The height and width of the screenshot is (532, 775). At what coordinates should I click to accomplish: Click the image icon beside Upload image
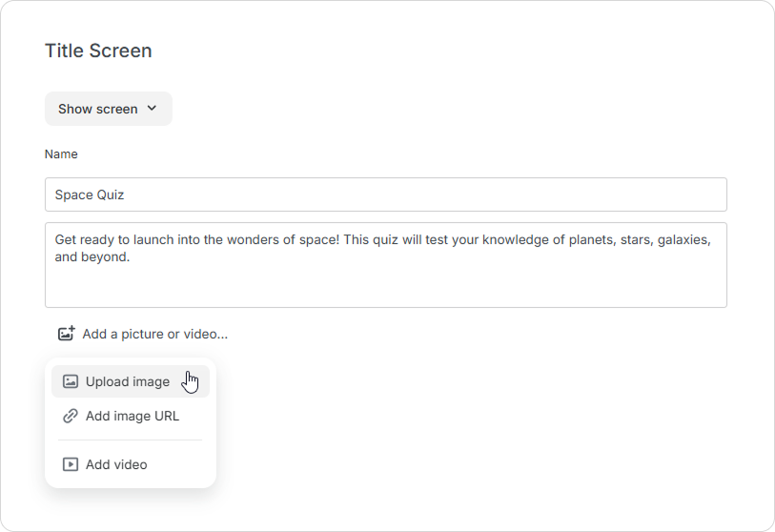(x=71, y=381)
